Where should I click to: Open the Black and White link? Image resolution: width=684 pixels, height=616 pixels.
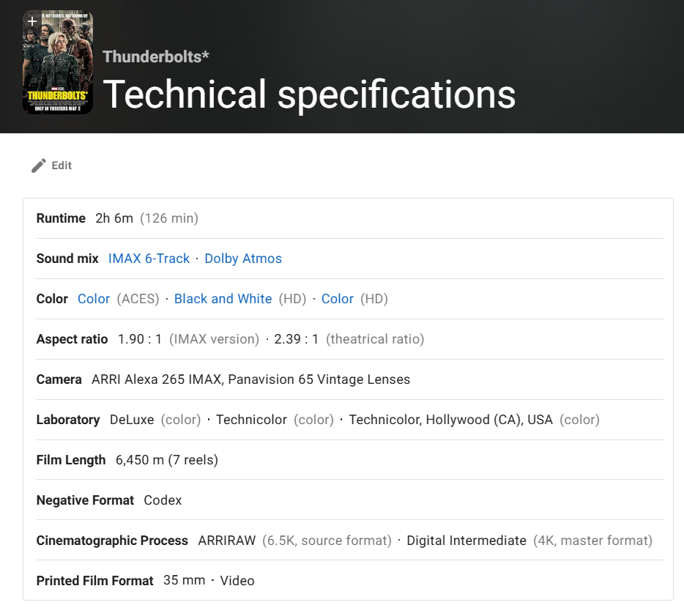click(223, 299)
